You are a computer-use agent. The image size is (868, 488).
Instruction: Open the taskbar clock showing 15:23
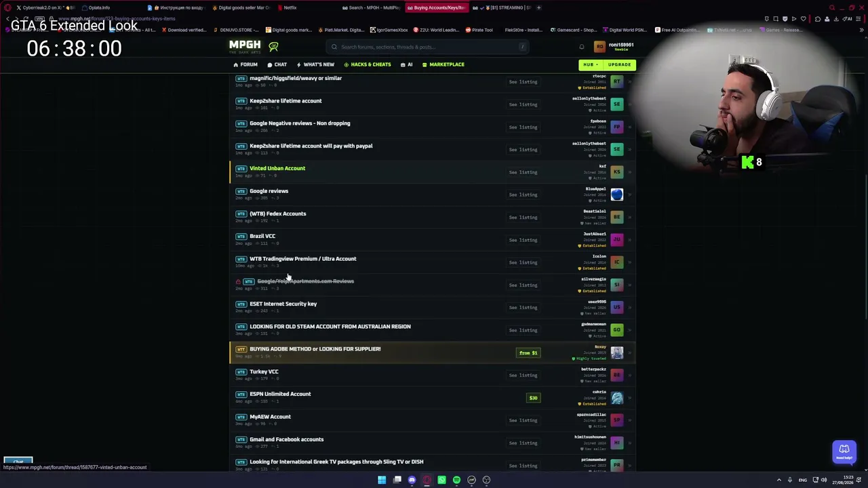point(843,480)
